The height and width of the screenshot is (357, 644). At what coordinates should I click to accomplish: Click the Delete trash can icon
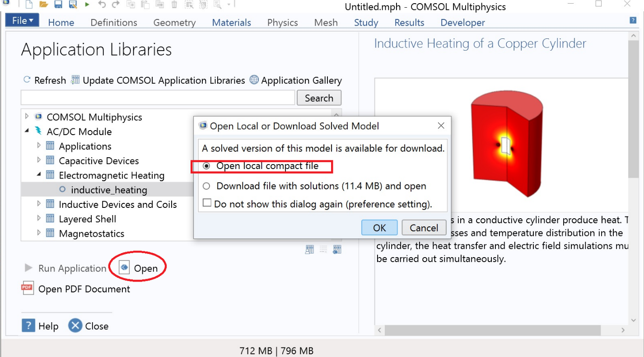[174, 5]
